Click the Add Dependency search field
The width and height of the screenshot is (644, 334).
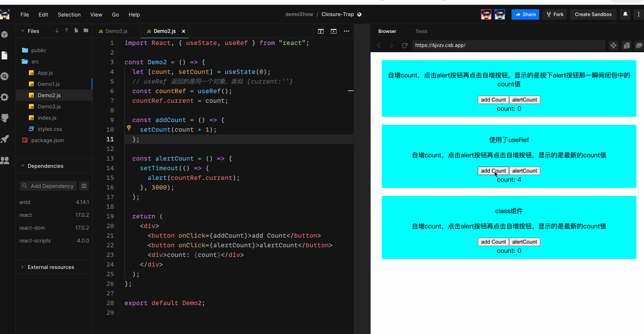(48, 186)
